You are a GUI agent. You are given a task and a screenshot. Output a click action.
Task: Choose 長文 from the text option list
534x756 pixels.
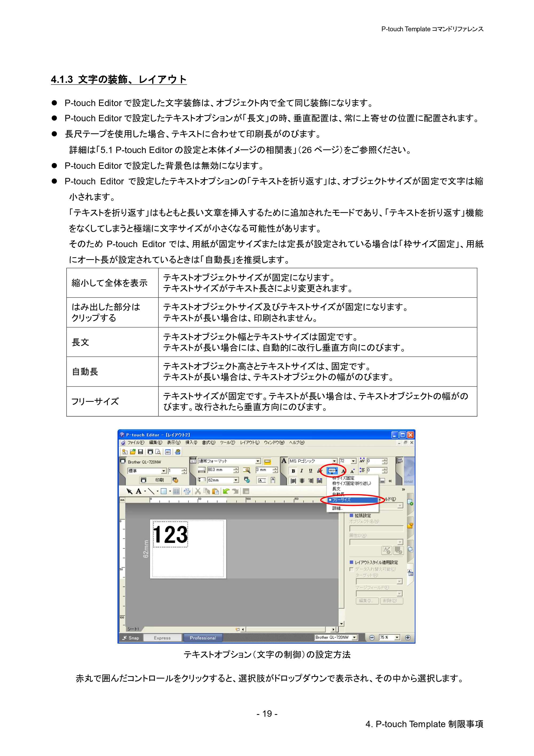tap(336, 489)
